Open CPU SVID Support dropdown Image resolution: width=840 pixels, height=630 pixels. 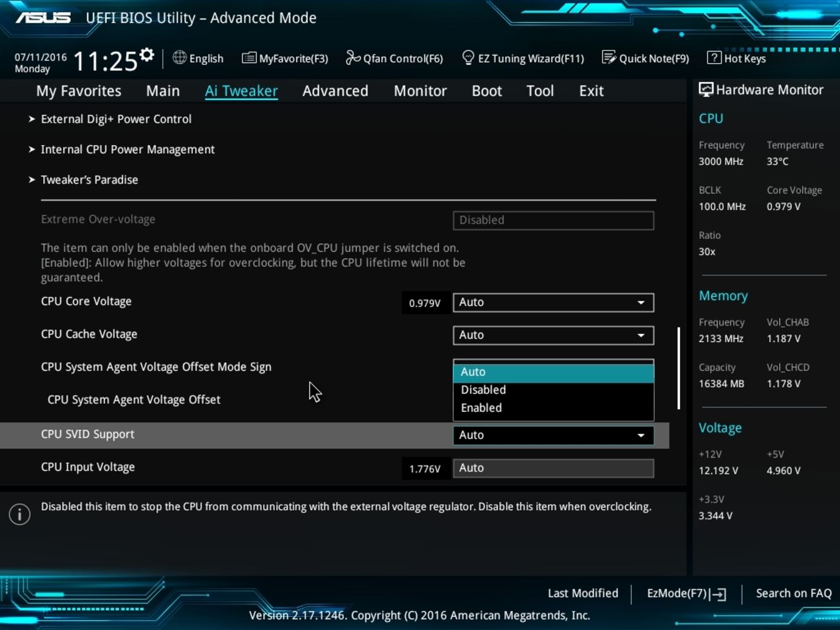(x=553, y=435)
